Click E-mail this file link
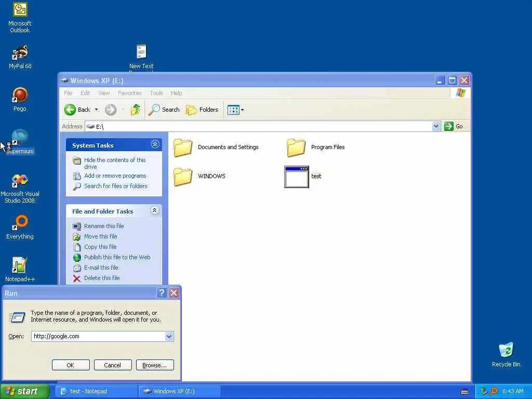This screenshot has width=532, height=399. coord(101,268)
